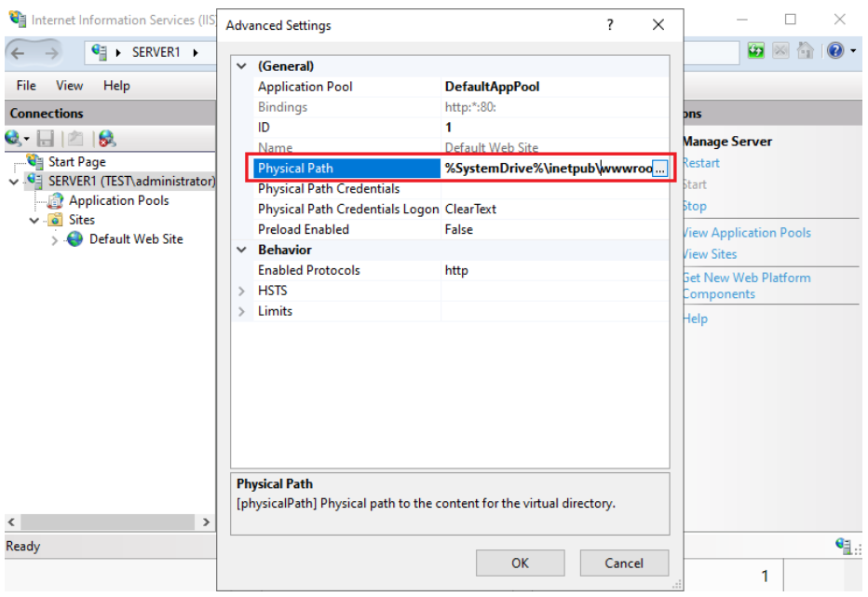Viewport: 868px width, 597px height.
Task: Expand the Default Web Site tree node
Action: (54, 240)
